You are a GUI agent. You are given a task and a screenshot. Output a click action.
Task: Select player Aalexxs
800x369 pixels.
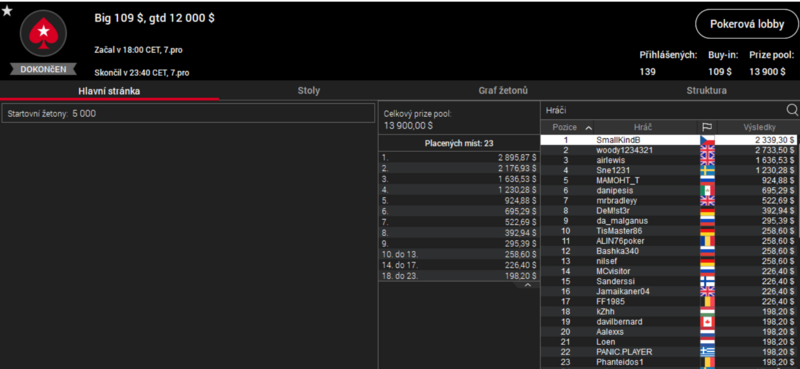click(668, 332)
